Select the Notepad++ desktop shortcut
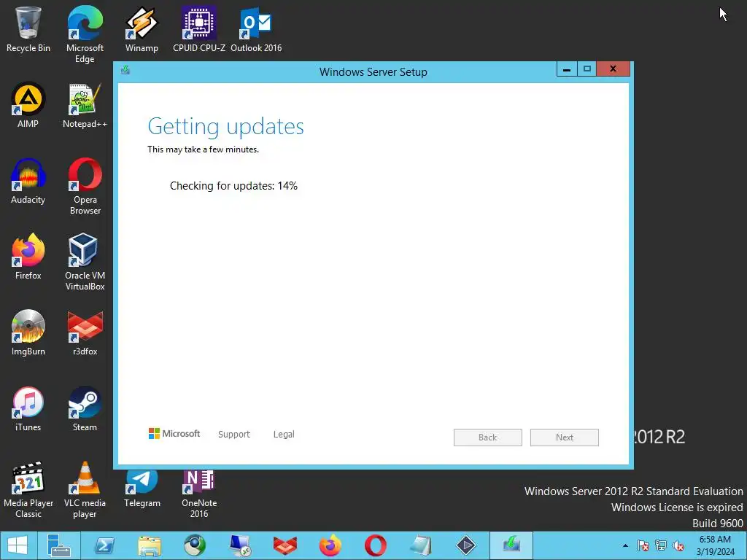This screenshot has width=747, height=560. tap(85, 105)
